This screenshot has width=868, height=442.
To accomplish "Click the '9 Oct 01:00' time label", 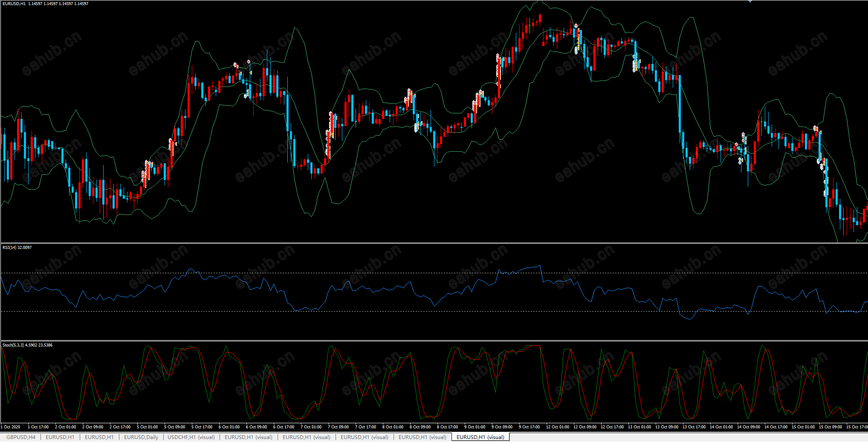I will pos(475,427).
